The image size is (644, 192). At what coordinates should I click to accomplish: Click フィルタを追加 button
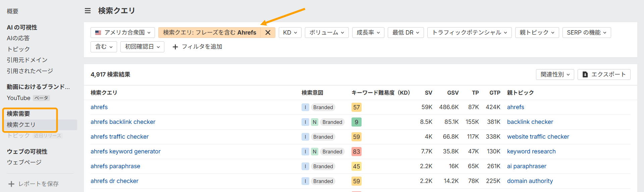[x=197, y=47]
